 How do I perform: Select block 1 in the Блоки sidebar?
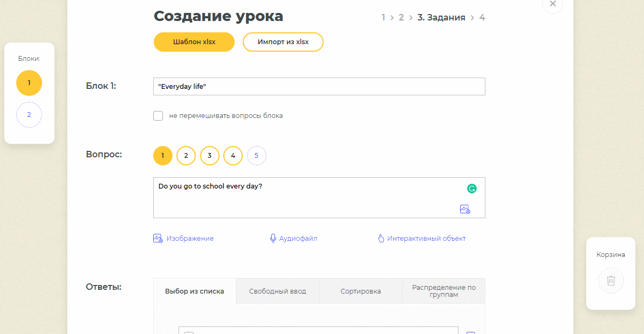point(29,83)
